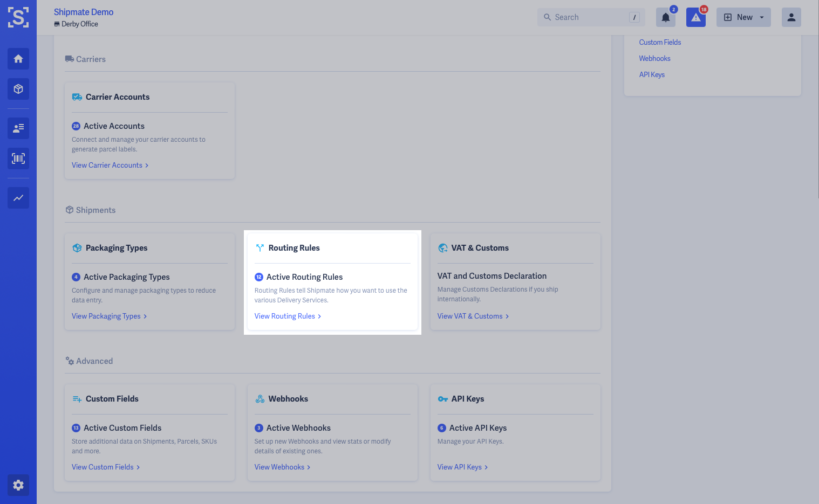Click the Carrier Accounts card heading

click(x=118, y=97)
